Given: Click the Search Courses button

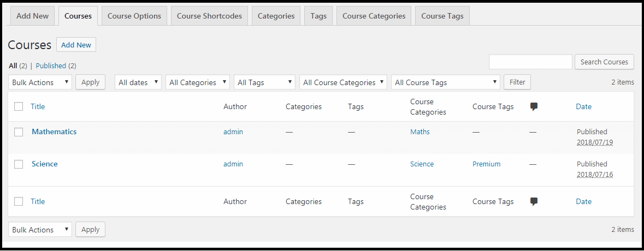Looking at the screenshot, I should [604, 62].
